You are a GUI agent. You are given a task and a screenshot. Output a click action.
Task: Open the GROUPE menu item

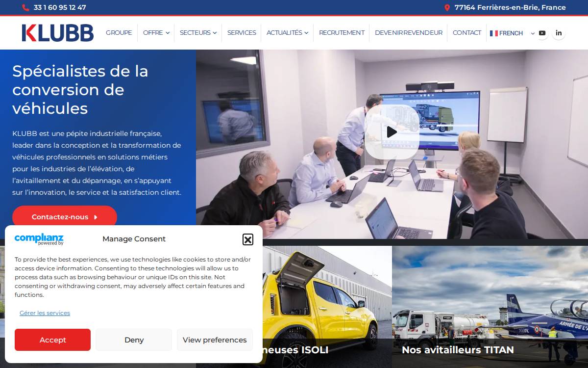coord(119,33)
